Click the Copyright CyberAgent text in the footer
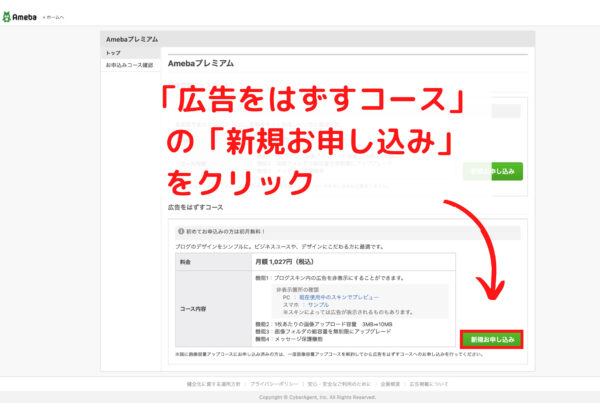 click(x=317, y=397)
